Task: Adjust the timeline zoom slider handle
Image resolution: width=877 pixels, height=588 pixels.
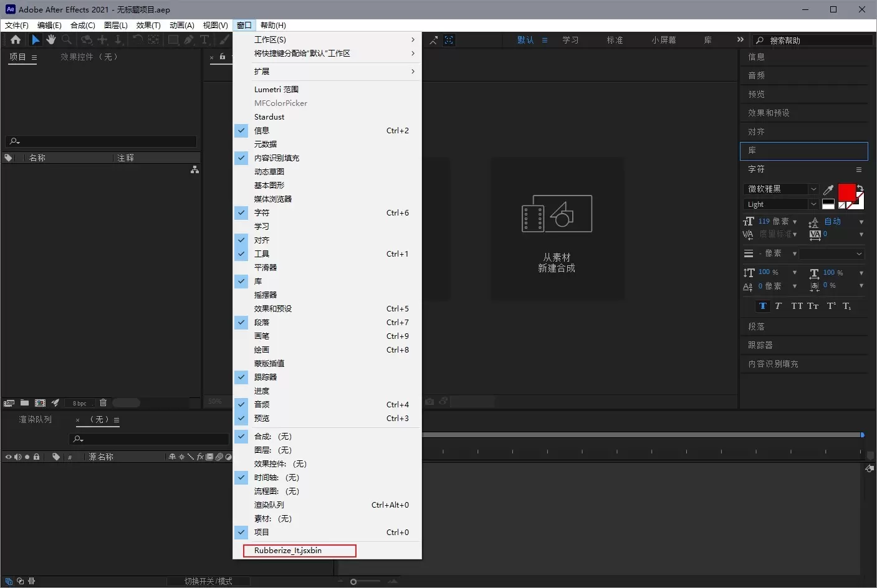Action: point(353,582)
